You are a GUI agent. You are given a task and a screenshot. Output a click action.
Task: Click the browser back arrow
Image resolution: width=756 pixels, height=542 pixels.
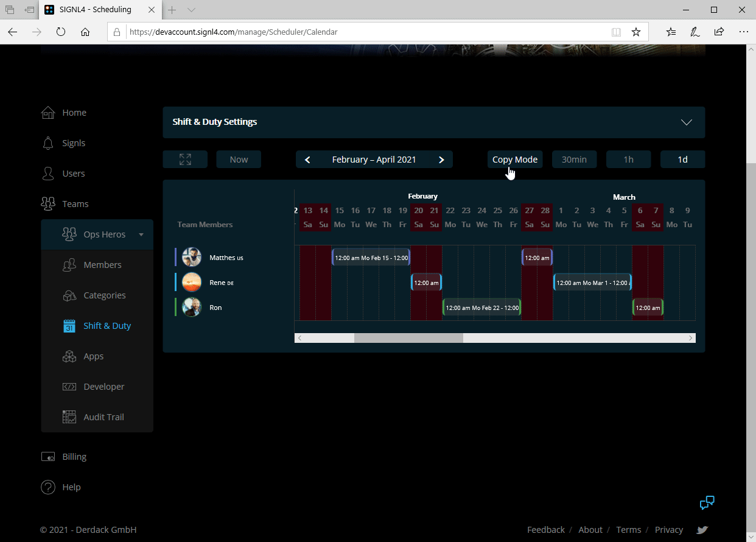(x=13, y=32)
